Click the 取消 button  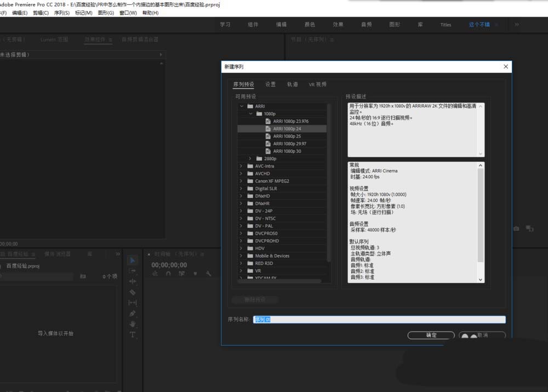tap(482, 335)
